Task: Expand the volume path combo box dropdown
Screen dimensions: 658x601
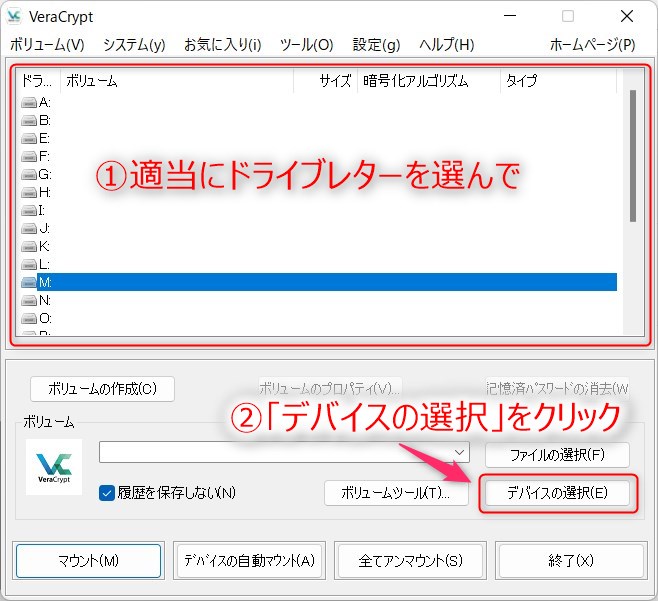Action: tap(460, 452)
